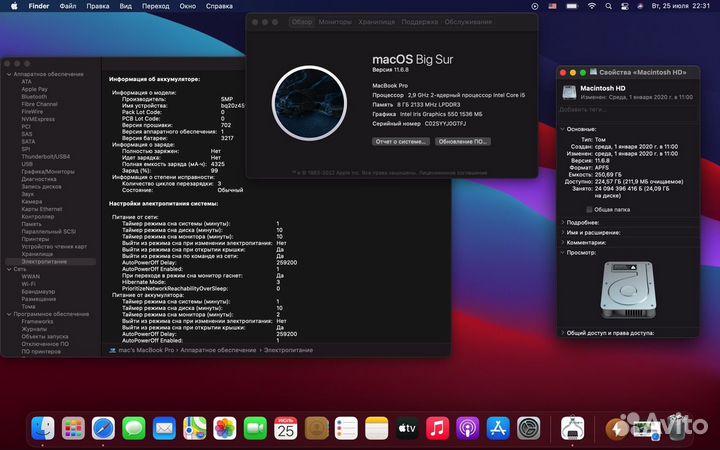Viewport: 720px width, 450px height.
Task: Click the «Отчет о системе...» button
Action: click(401, 141)
